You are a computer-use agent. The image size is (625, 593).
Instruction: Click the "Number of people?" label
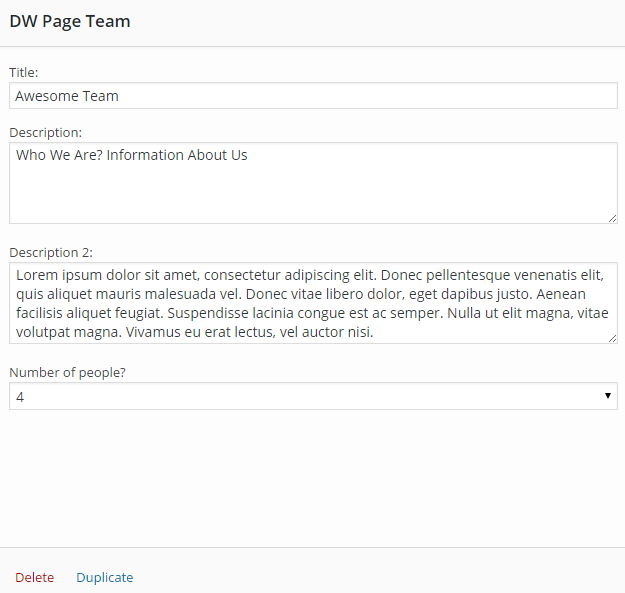coord(67,373)
